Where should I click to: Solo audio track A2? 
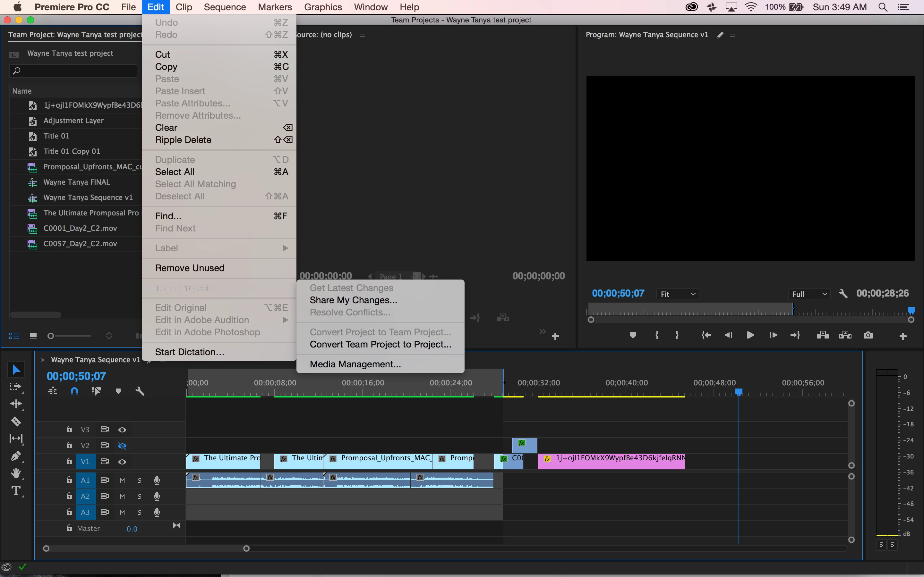point(139,497)
